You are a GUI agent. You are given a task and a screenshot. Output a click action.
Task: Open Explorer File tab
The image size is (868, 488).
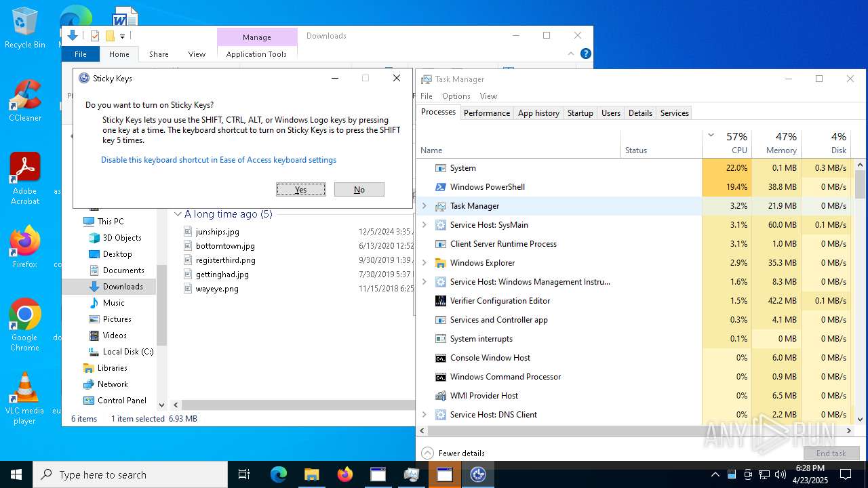point(81,54)
